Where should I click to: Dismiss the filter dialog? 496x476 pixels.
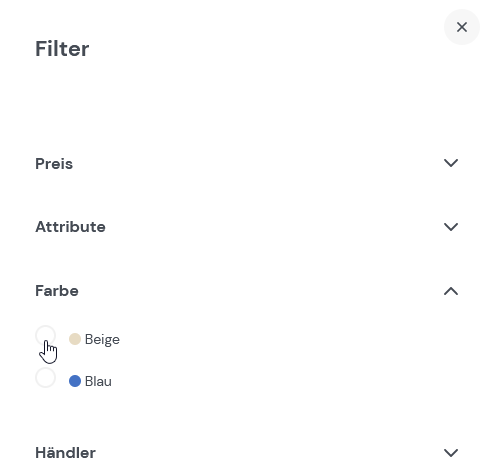[x=462, y=27]
